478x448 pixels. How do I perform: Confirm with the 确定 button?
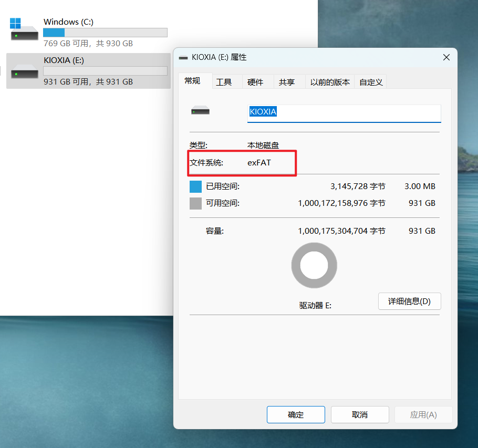pos(296,414)
